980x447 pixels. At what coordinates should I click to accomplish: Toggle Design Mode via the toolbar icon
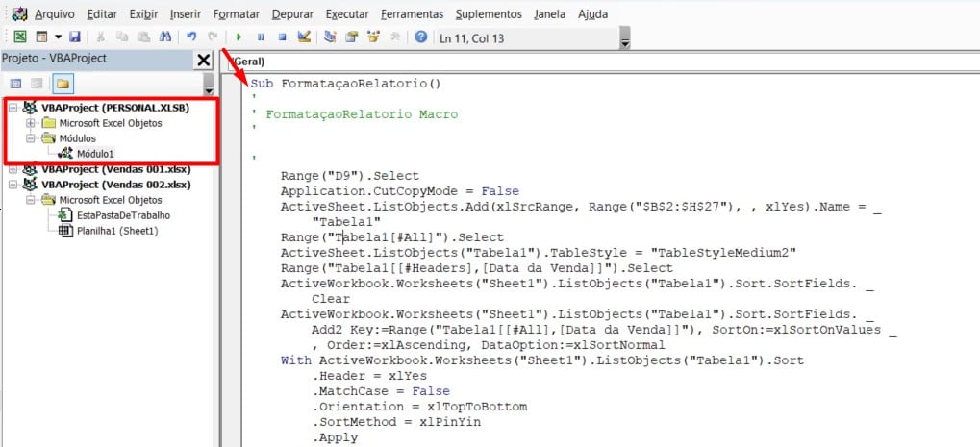(x=304, y=37)
